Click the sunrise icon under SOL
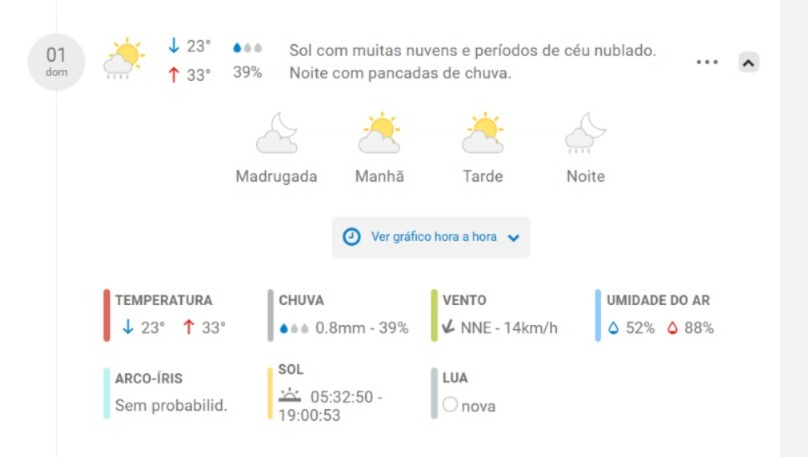The width and height of the screenshot is (808, 457). pos(290,395)
